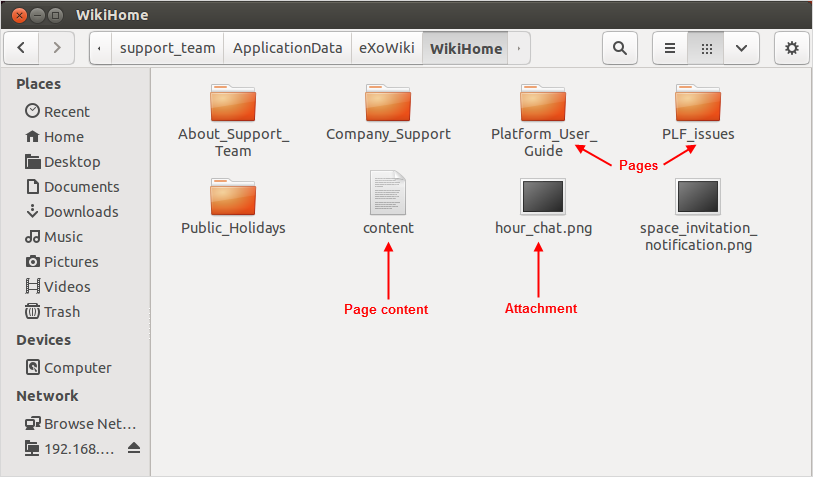The image size is (813, 477).
Task: Open view options dropdown arrow
Action: (741, 48)
